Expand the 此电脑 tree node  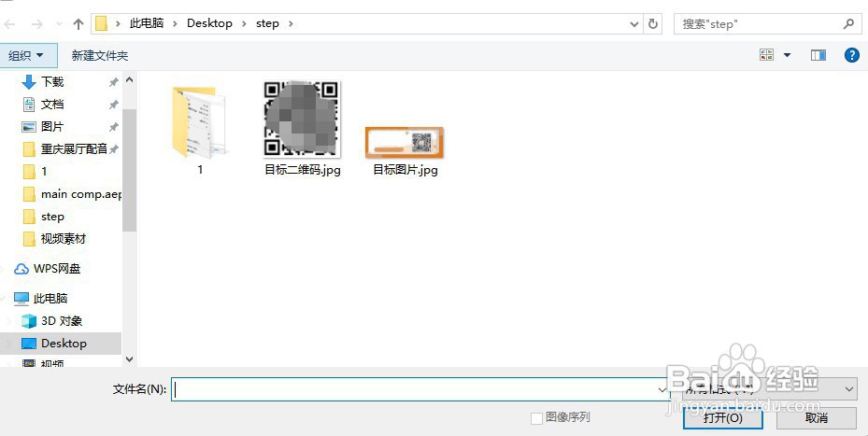tap(5, 299)
